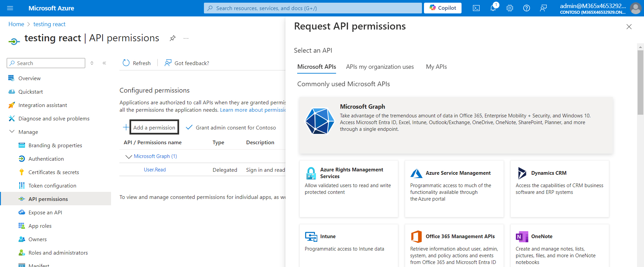
Task: Open portal settings gear
Action: tap(510, 8)
